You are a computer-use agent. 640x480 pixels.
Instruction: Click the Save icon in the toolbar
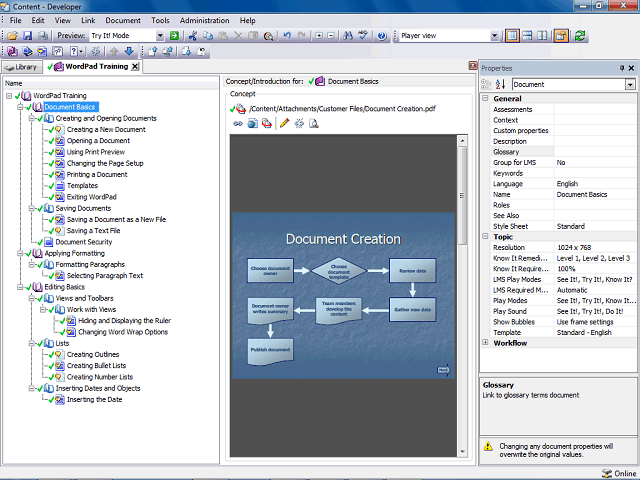coord(27,36)
